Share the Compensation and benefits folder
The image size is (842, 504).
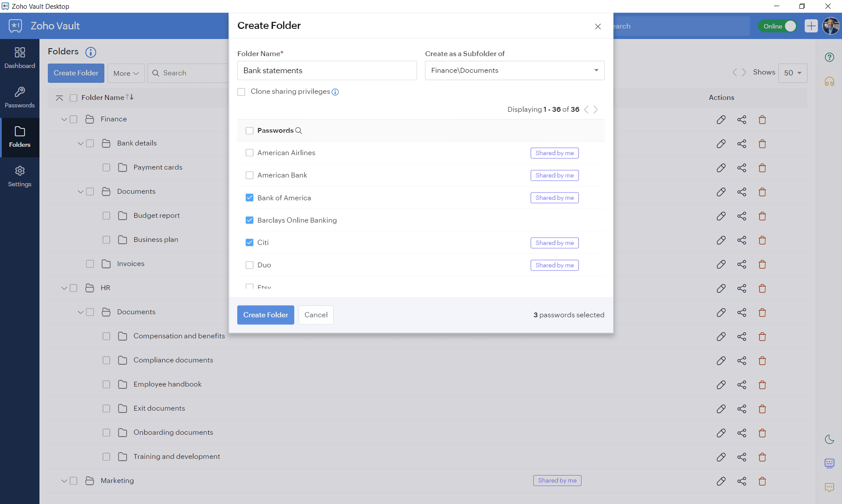pos(742,337)
